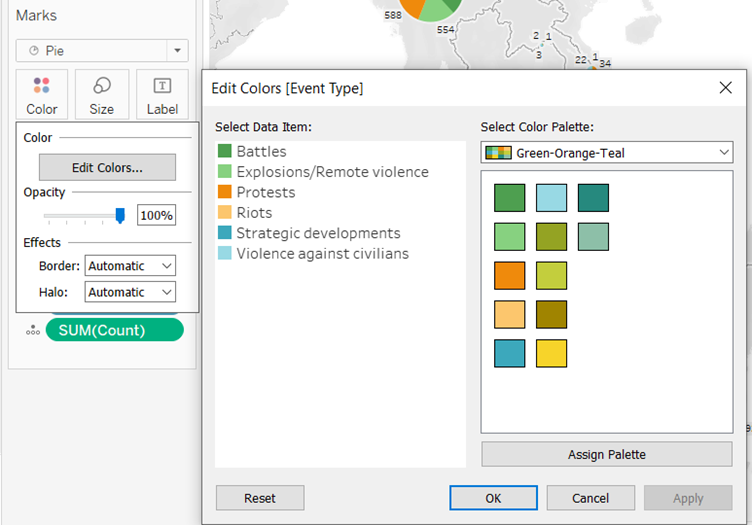Click the Color marks card icon
The height and width of the screenshot is (525, 752).
(42, 95)
